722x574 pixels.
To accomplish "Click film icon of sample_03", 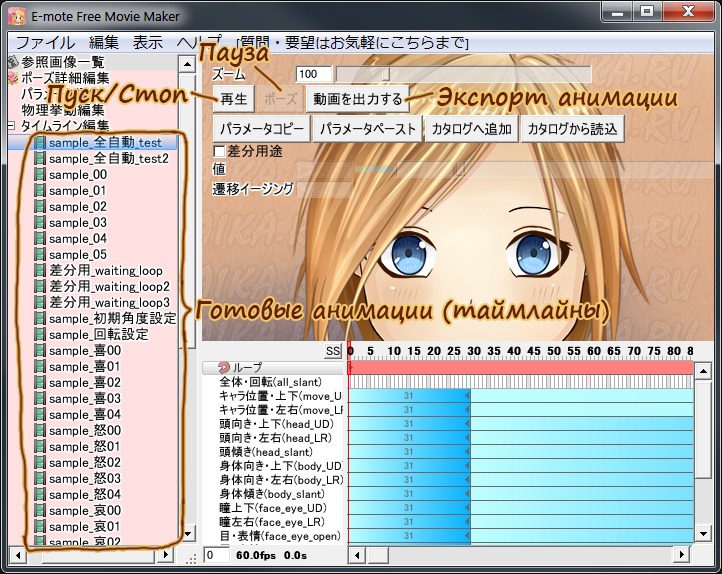I will [40, 223].
